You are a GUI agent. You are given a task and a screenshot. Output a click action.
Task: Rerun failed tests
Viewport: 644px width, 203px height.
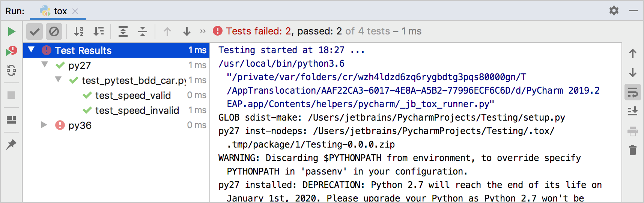pyautogui.click(x=12, y=51)
